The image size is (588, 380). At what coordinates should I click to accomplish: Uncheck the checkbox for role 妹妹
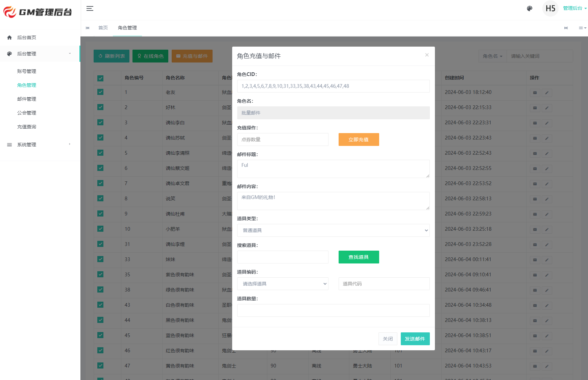100,259
